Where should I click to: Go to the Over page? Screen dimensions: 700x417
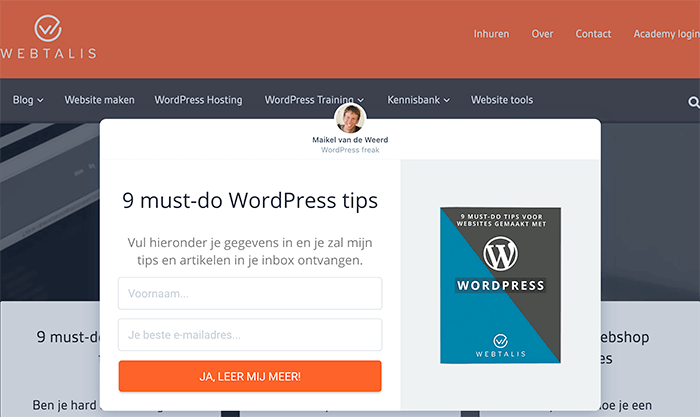tap(542, 34)
